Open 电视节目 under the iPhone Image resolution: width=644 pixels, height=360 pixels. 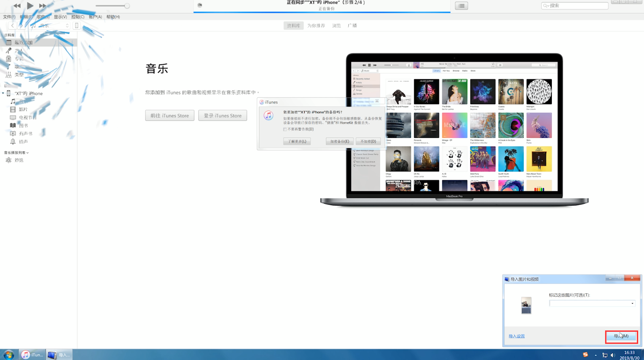tap(28, 117)
